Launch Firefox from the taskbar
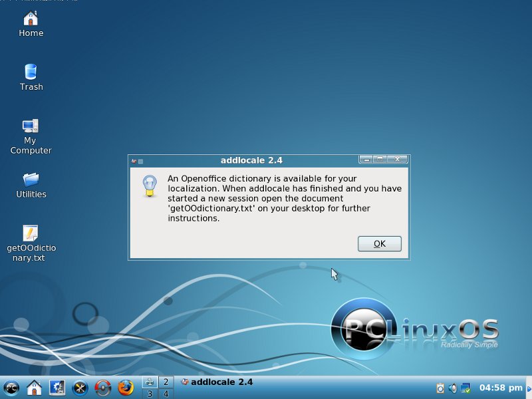The height and width of the screenshot is (399, 532). [125, 387]
